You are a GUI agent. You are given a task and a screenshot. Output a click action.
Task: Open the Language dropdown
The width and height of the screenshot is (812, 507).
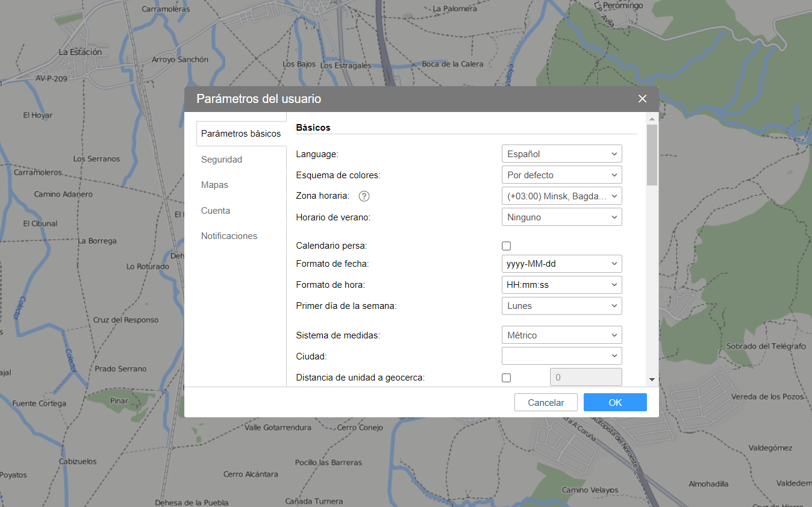coord(561,154)
